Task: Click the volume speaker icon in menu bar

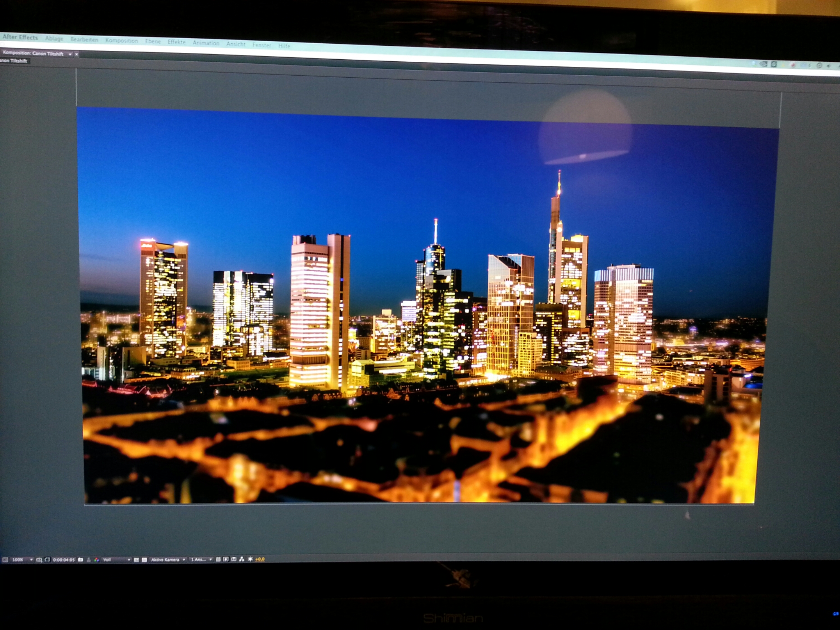Action: tap(828, 66)
